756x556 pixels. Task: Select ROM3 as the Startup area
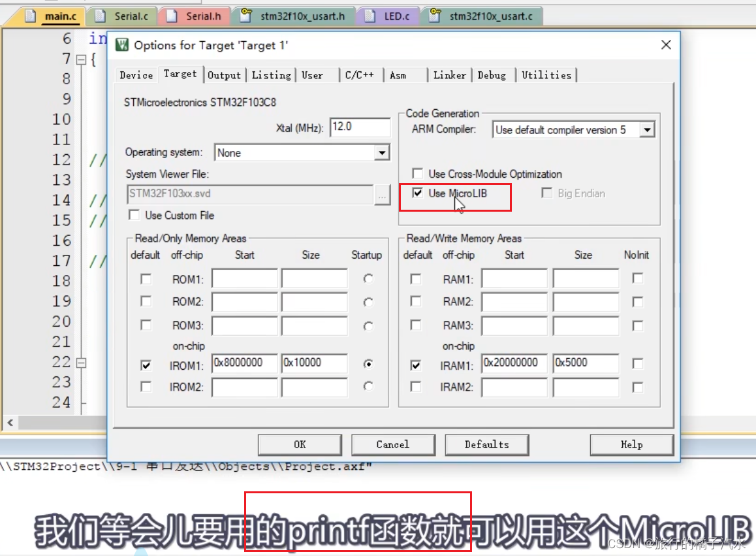pyautogui.click(x=368, y=326)
